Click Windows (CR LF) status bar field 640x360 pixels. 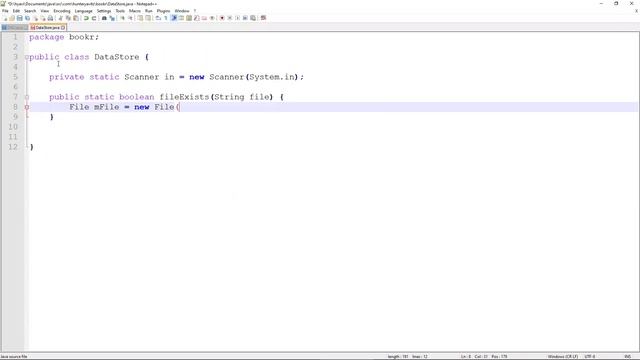point(562,357)
